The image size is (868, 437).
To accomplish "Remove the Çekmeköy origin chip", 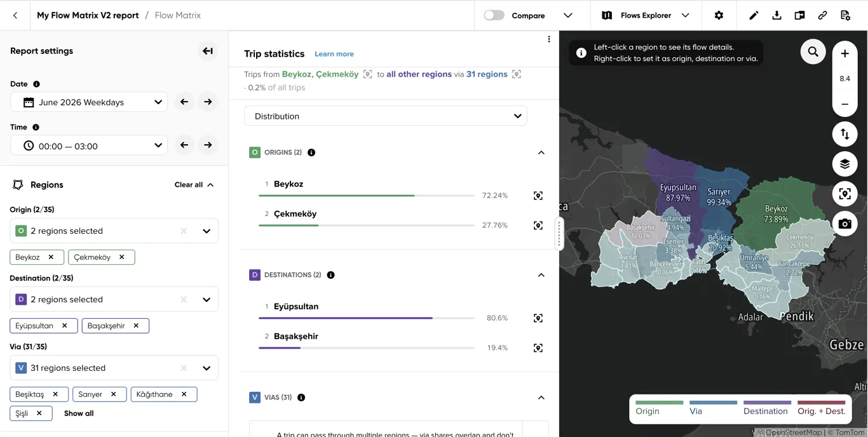I will 122,257.
